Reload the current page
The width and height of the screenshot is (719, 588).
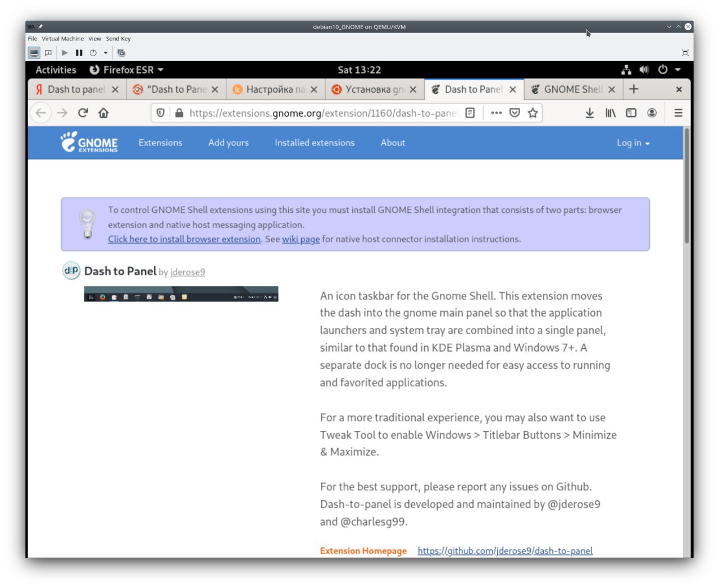tap(83, 113)
